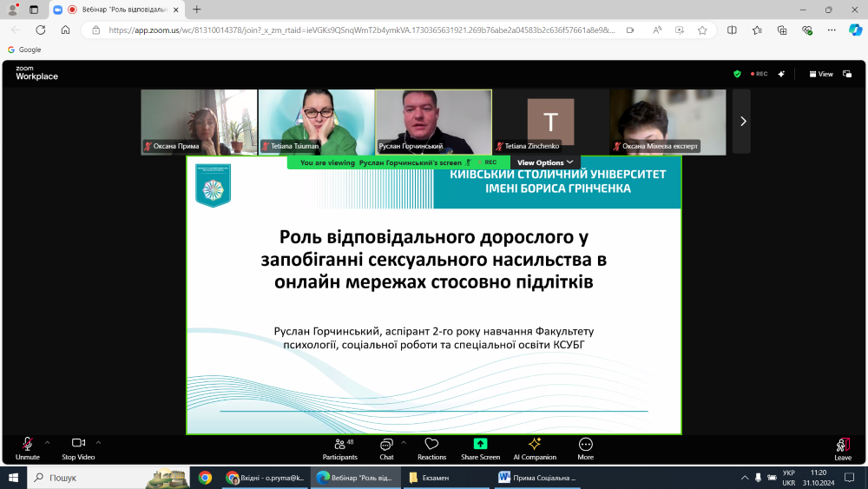Click the green Share Screen icon
This screenshot has width=868, height=489.
[480, 444]
